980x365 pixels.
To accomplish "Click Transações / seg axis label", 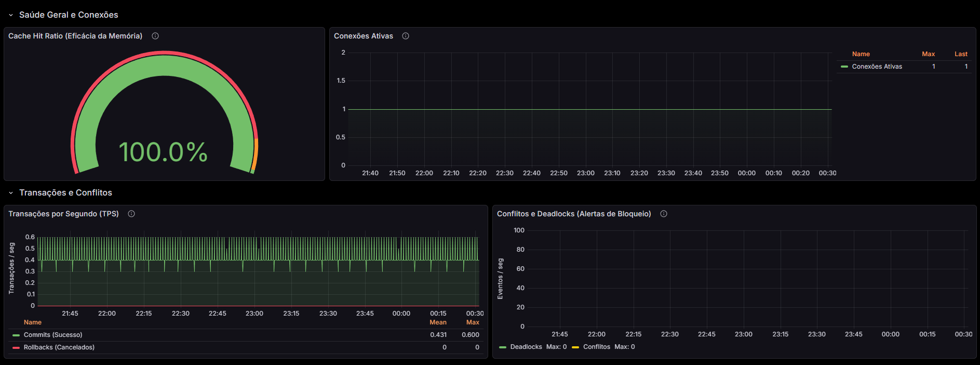I will (11, 268).
